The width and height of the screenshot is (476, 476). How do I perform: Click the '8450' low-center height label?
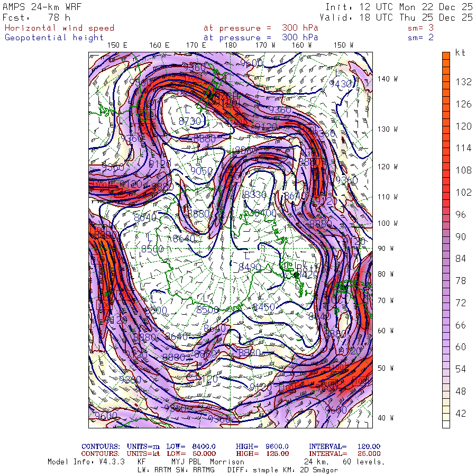[264, 307]
